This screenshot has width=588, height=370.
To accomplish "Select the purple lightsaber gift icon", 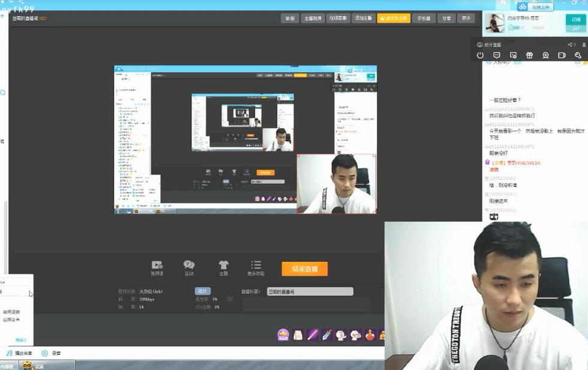I will pos(313,335).
